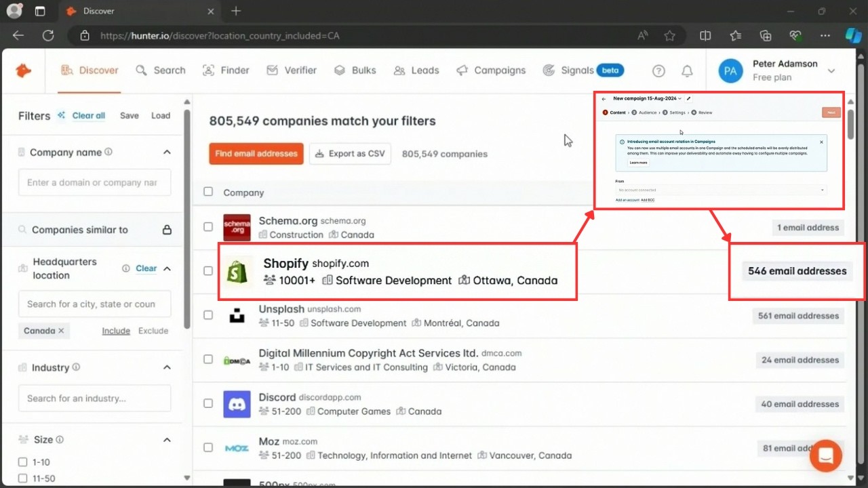Click the Export as CSV button
Viewport: 868px width, 488px height.
coord(350,154)
